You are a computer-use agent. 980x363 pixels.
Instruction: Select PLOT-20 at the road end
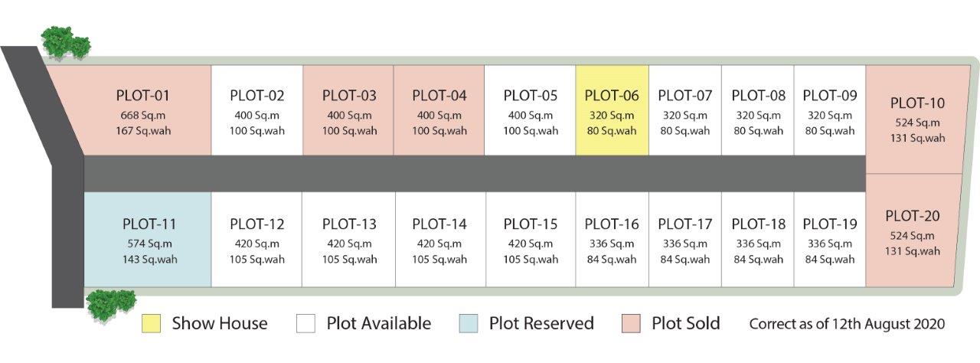point(913,231)
